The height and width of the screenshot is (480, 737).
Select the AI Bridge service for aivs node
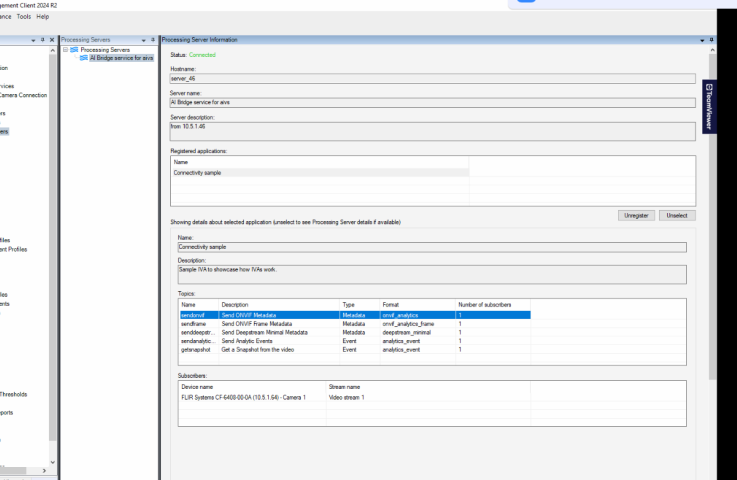pyautogui.click(x=121, y=58)
